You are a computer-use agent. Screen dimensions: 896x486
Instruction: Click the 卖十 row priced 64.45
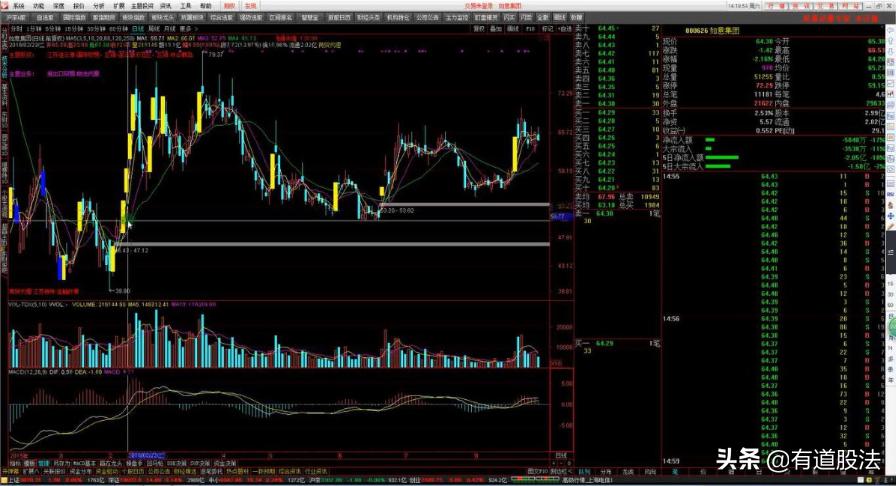click(617, 28)
